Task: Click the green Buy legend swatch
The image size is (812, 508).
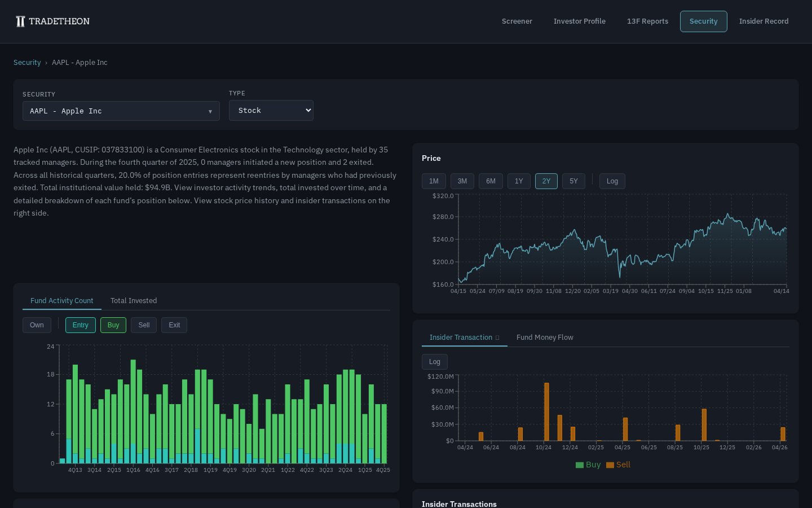Action: [x=579, y=465]
